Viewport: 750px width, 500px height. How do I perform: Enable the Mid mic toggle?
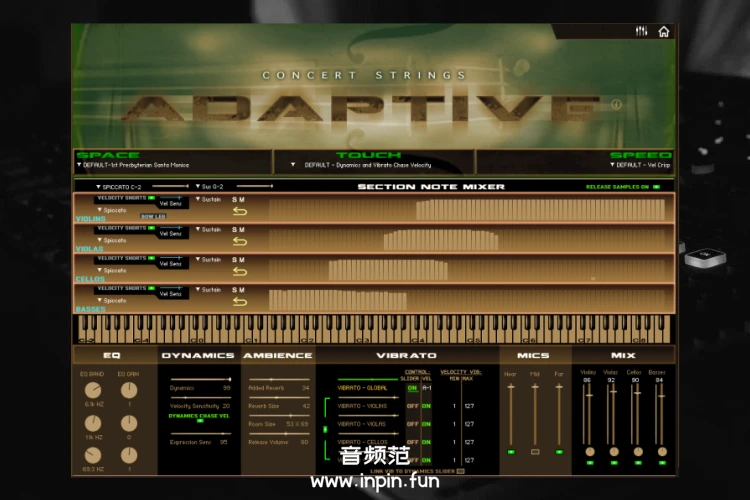(x=535, y=452)
